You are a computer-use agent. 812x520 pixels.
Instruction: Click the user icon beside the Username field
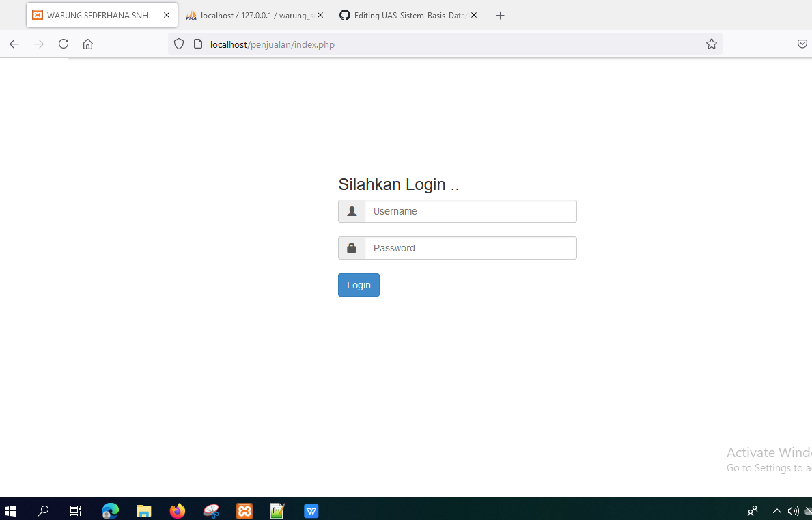(x=352, y=210)
